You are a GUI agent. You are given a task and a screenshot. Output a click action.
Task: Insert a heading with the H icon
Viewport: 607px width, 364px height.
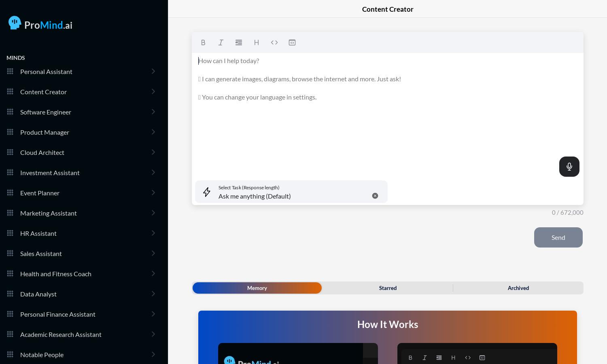[x=257, y=42]
